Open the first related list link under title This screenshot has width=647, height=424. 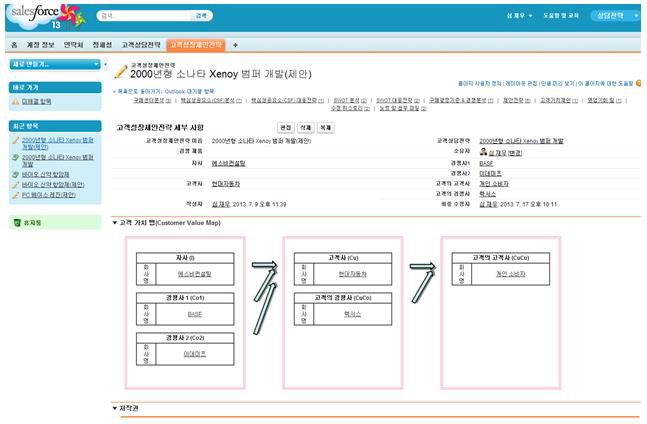point(152,101)
